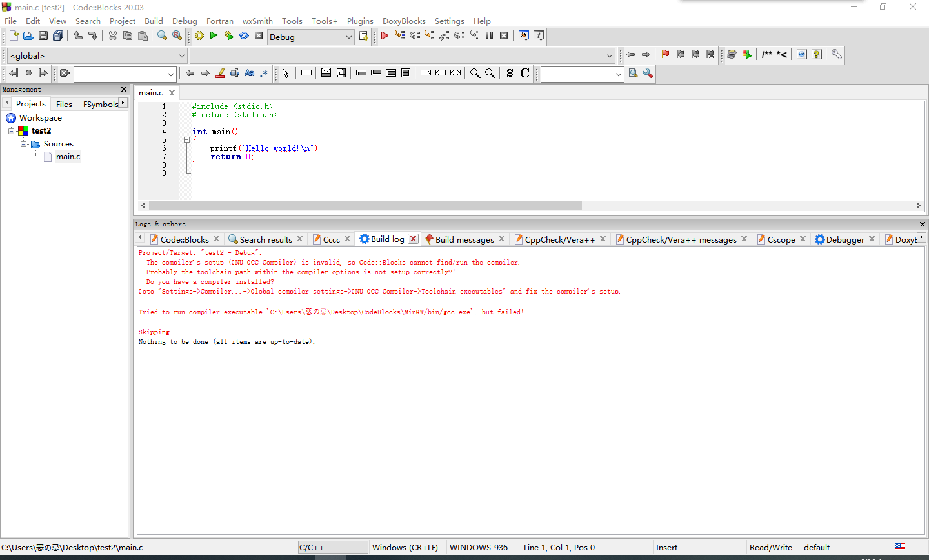
Task: Click the Redo arrow icon
Action: (x=93, y=36)
